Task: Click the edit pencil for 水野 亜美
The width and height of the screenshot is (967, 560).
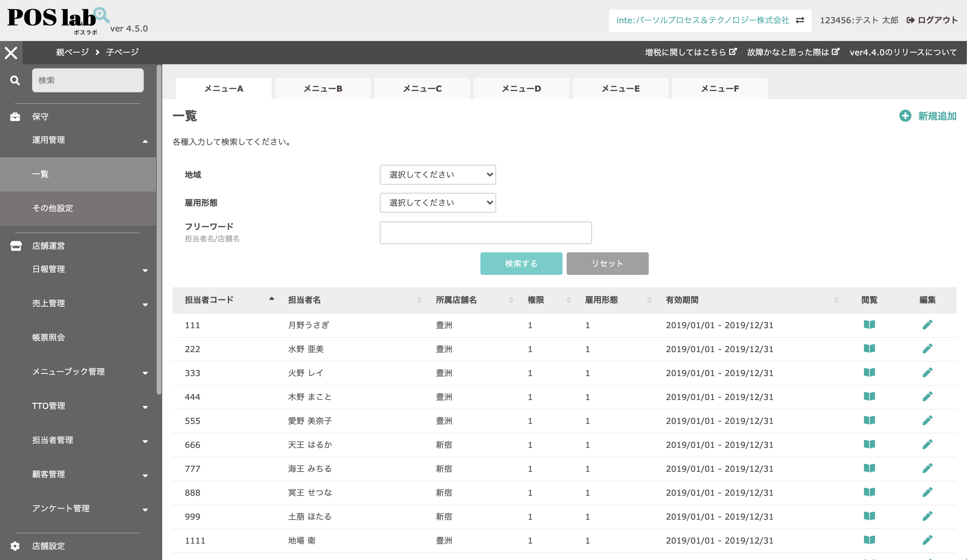Action: point(927,348)
